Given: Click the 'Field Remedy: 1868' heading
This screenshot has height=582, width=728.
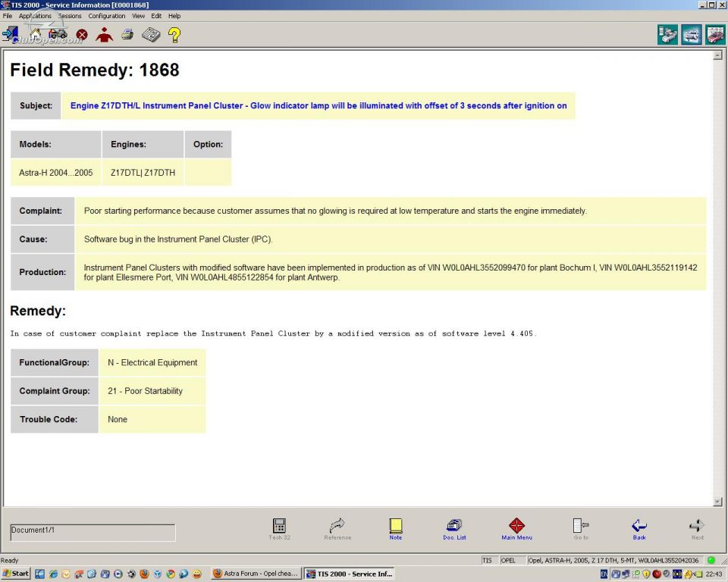Looking at the screenshot, I should (95, 70).
